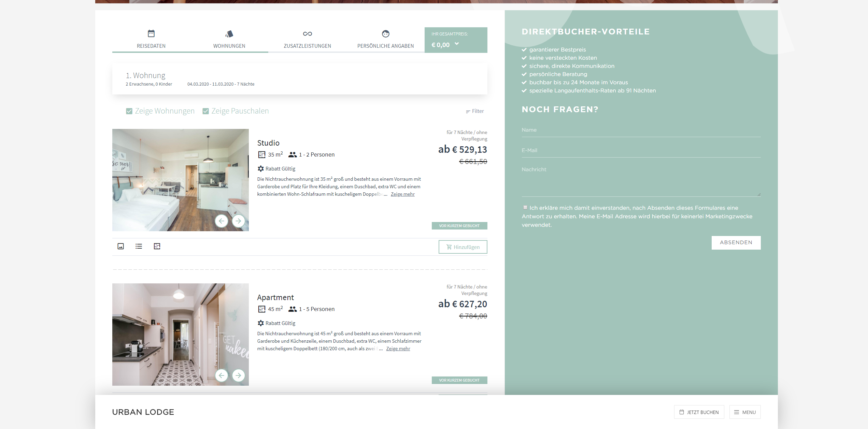This screenshot has width=868, height=429.
Task: Click the Reisedaten calendar icon
Action: pyautogui.click(x=151, y=33)
